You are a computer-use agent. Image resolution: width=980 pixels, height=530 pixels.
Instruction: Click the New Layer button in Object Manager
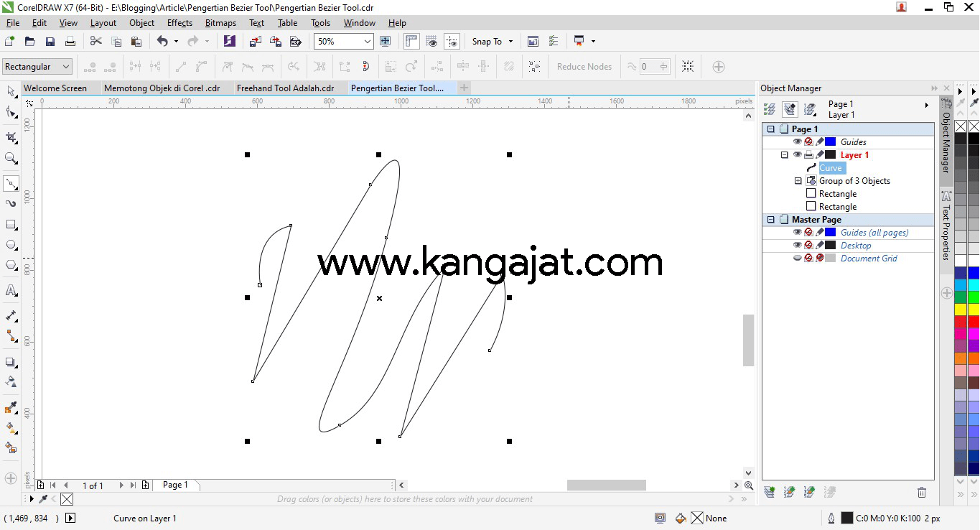(x=769, y=492)
